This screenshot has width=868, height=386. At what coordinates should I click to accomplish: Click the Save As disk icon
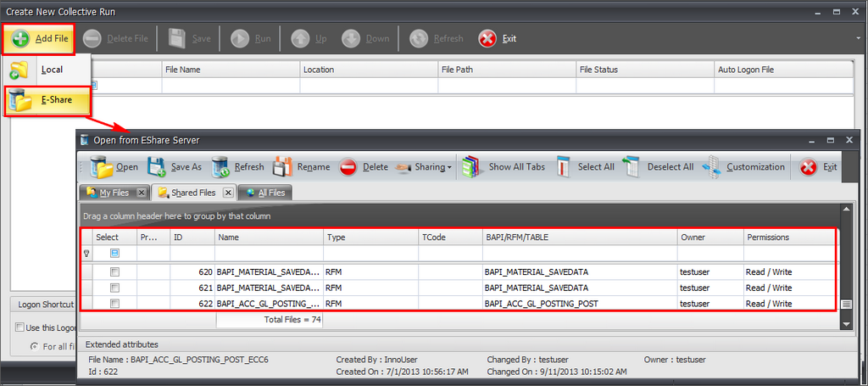click(x=157, y=167)
